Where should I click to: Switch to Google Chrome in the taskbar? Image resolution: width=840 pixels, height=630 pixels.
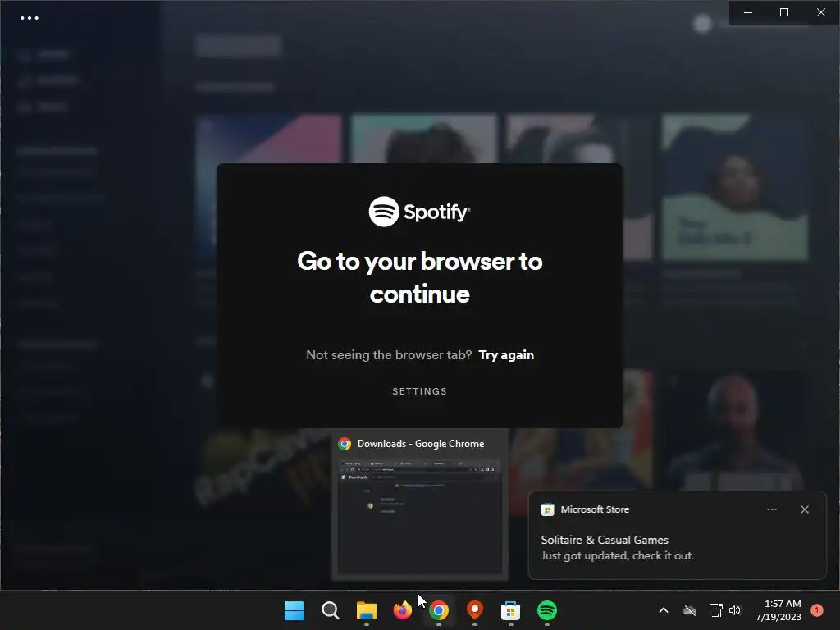438,610
